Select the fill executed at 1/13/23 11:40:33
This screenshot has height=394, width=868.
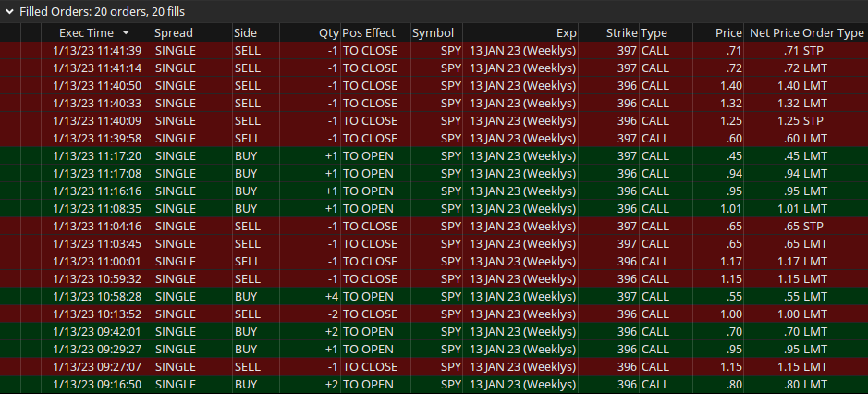tap(434, 103)
